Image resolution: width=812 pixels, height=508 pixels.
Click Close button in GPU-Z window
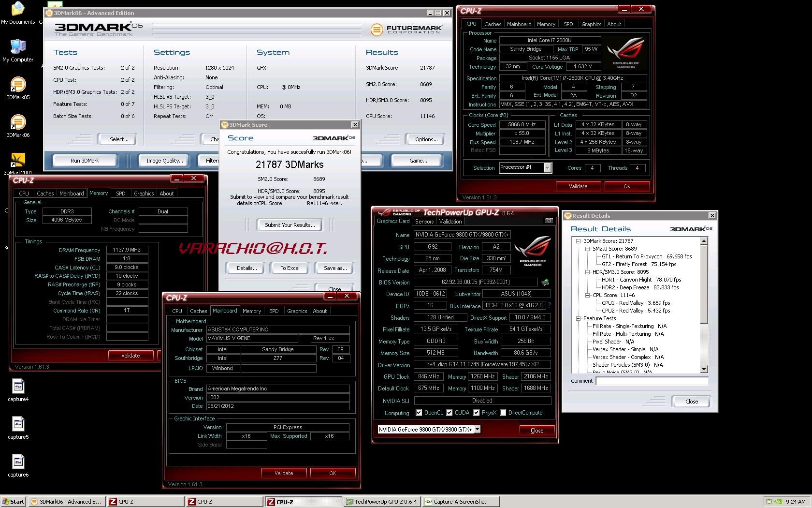tap(536, 431)
